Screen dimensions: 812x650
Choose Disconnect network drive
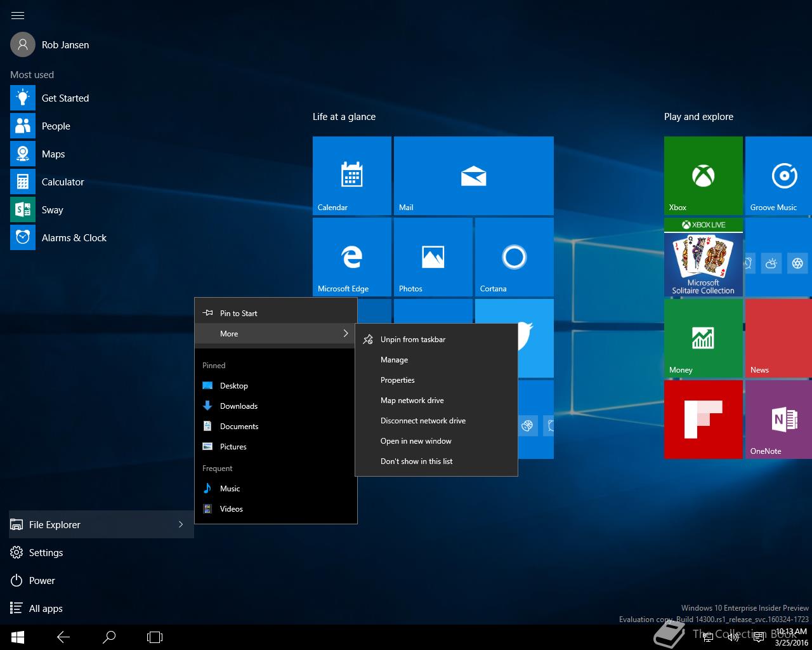436,420
